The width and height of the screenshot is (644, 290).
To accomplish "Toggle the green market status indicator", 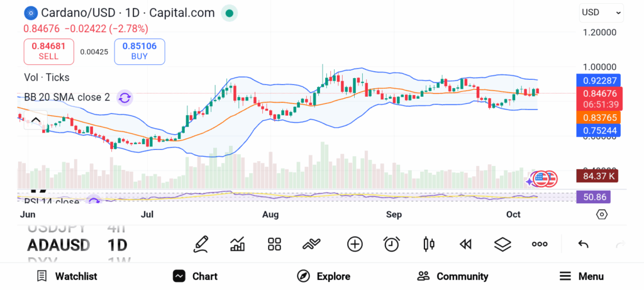I will tap(230, 13).
